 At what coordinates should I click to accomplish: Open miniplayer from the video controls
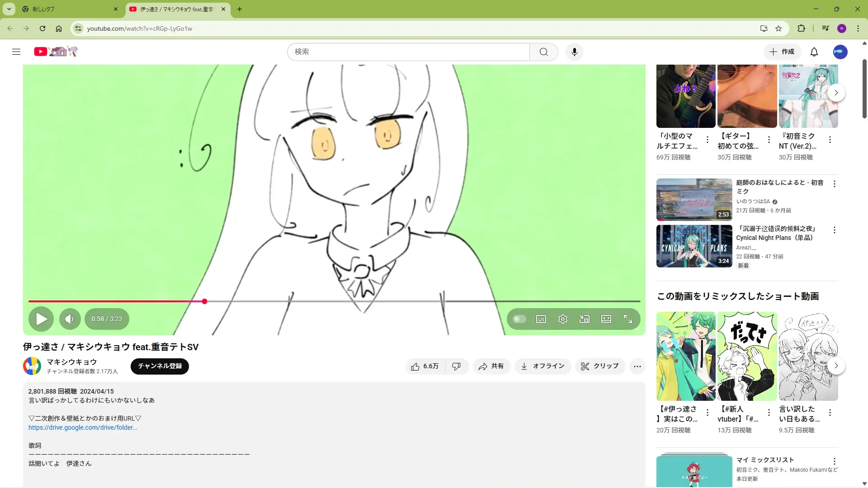(x=584, y=319)
